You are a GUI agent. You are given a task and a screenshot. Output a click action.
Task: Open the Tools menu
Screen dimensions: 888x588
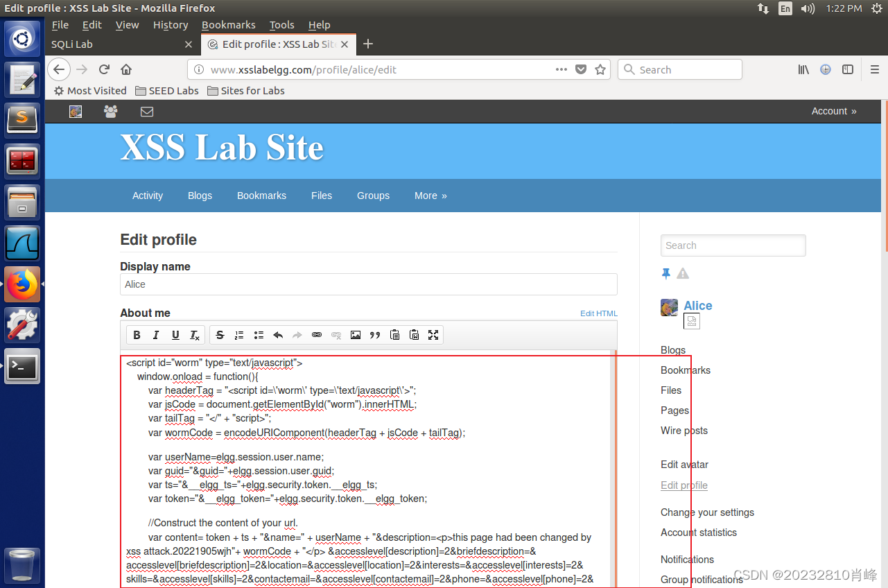point(282,25)
